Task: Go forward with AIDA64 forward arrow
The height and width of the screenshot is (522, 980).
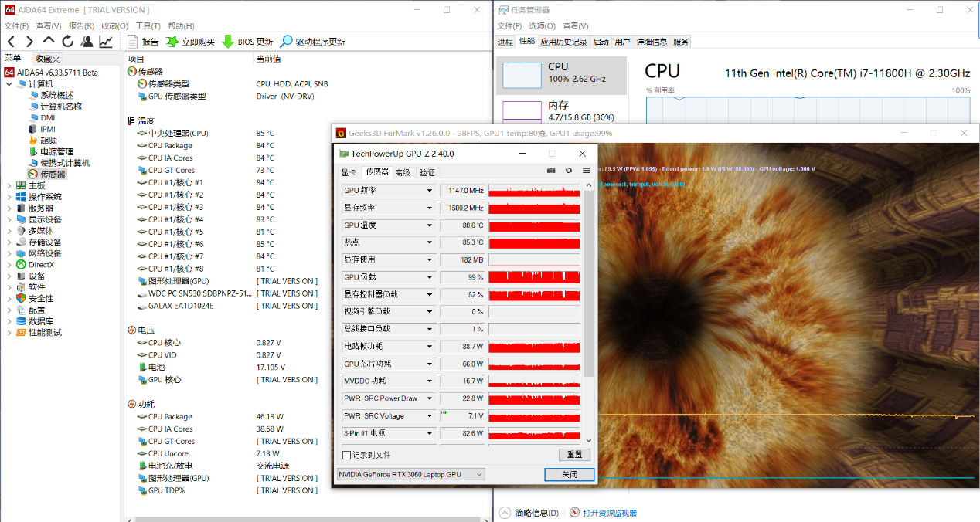Action: (29, 42)
